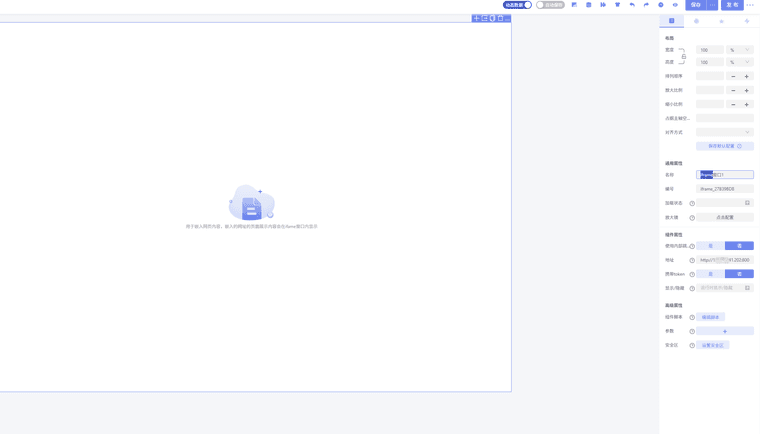This screenshot has height=434, width=760.
Task: Click the 组件脚本 help icon
Action: pyautogui.click(x=692, y=317)
